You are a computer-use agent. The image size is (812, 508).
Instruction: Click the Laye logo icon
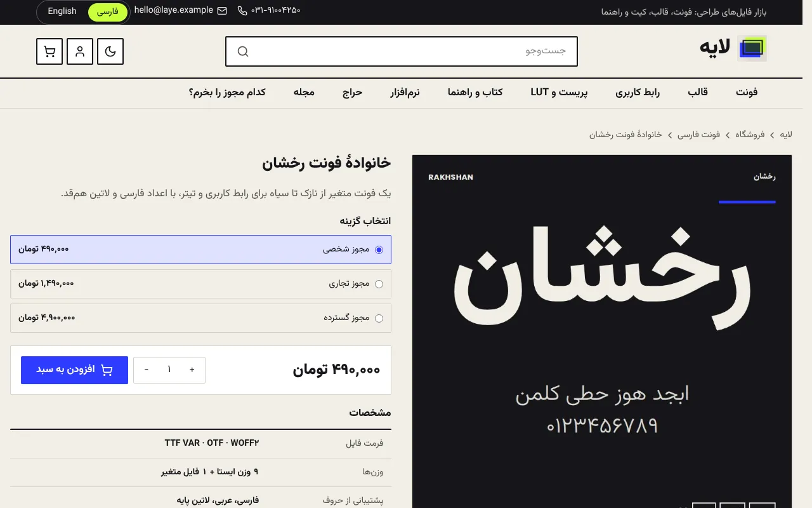753,48
